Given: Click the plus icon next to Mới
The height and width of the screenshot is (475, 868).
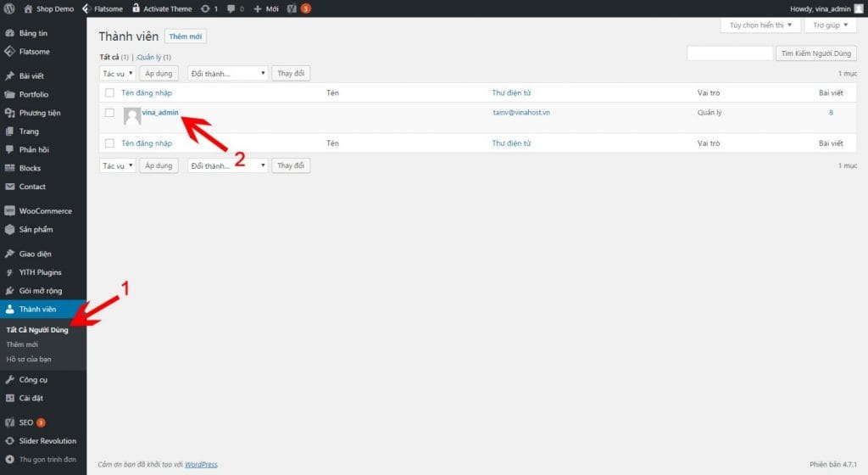Looking at the screenshot, I should [258, 8].
